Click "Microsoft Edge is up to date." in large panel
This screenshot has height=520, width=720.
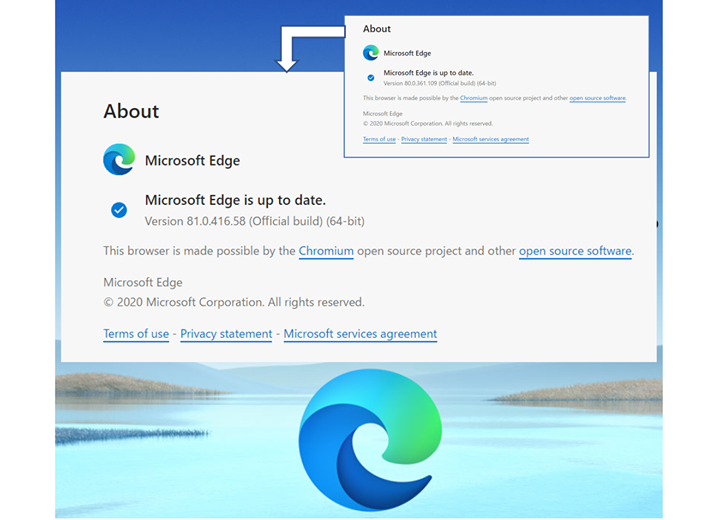(x=235, y=200)
